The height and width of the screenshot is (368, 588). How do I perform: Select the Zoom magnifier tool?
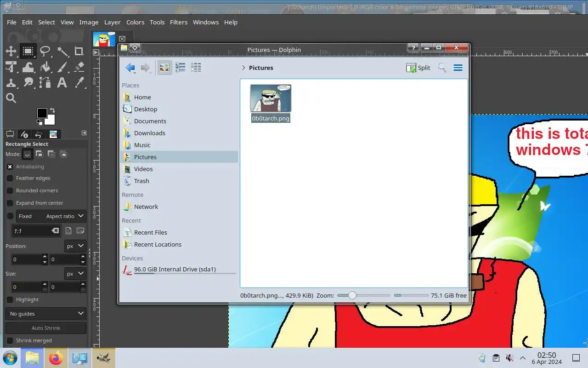pyautogui.click(x=11, y=98)
